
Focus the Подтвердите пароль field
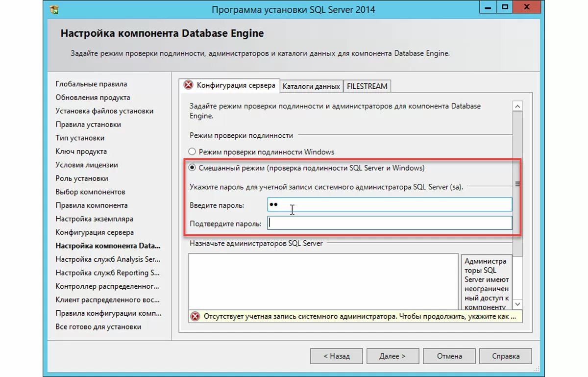(390, 224)
